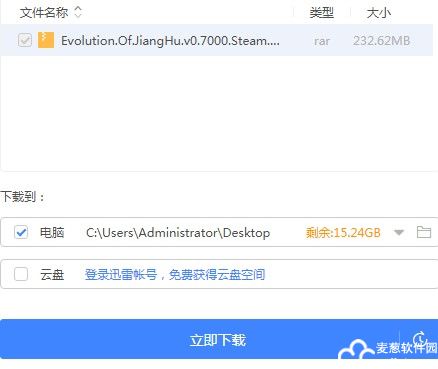Expand the download path dropdown arrow
This screenshot has height=369, width=438.
point(399,232)
